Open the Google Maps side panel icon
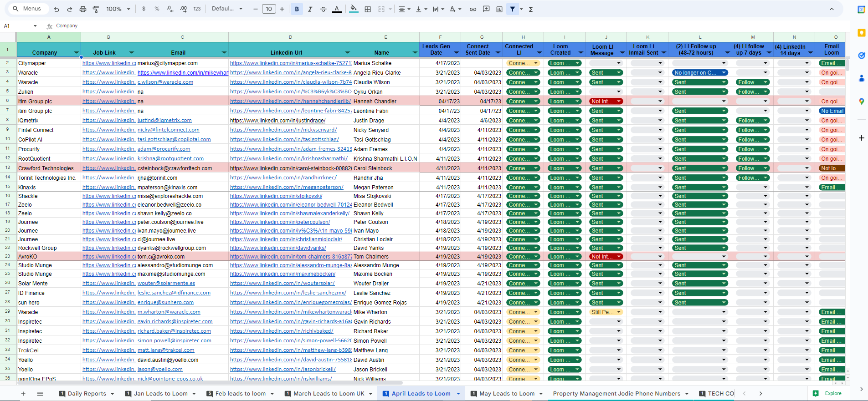 tap(862, 102)
